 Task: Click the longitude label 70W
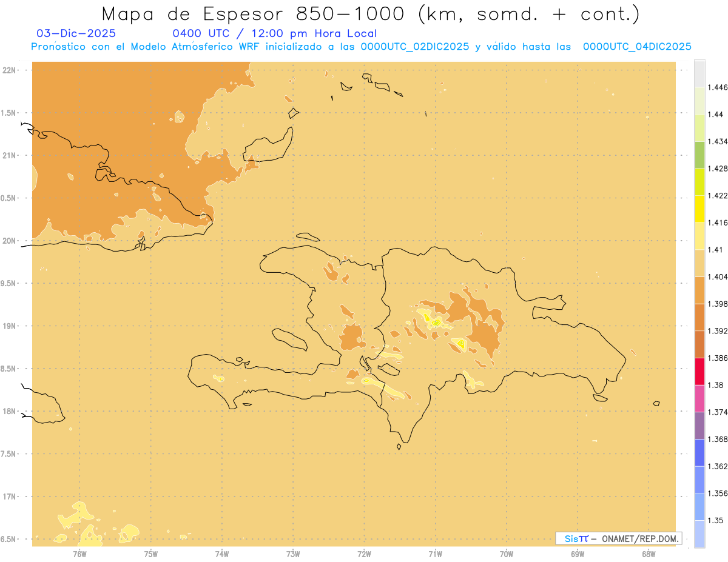[507, 554]
